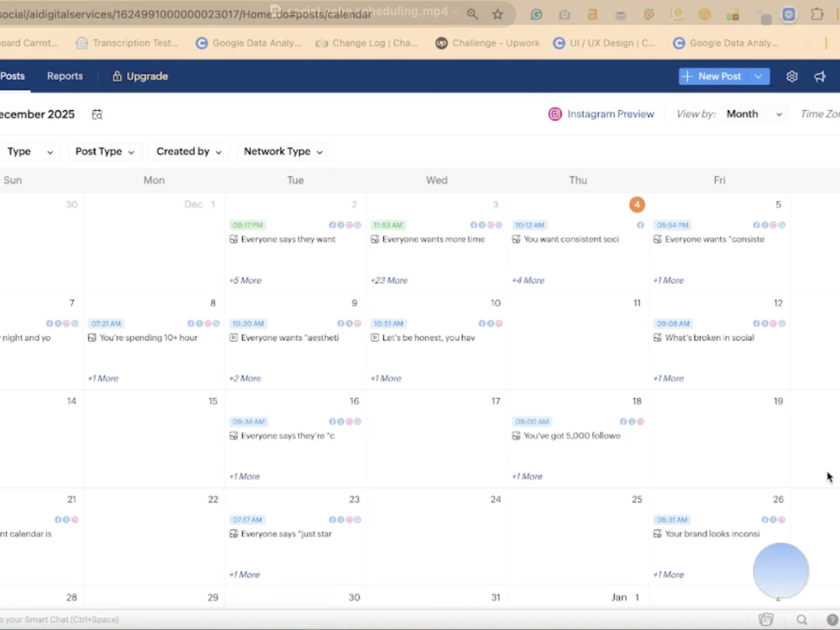Open the settings gear icon
The image size is (840, 630).
click(x=792, y=76)
